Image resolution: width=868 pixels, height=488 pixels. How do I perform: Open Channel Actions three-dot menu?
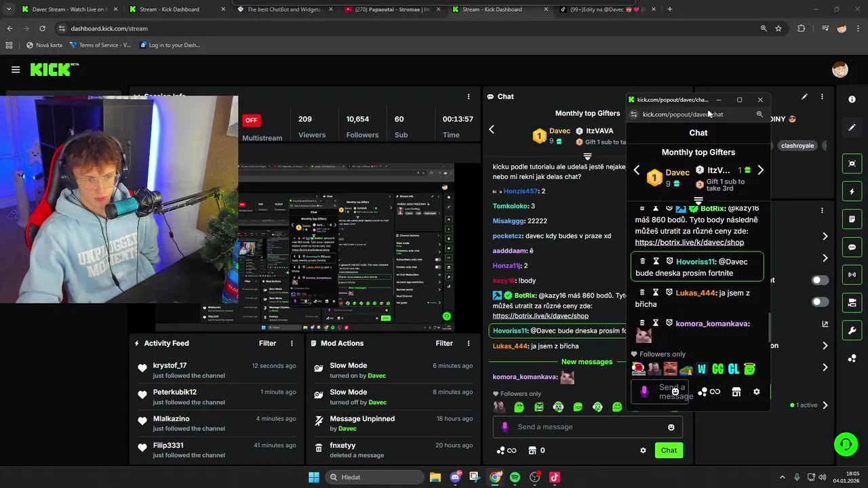click(x=822, y=211)
